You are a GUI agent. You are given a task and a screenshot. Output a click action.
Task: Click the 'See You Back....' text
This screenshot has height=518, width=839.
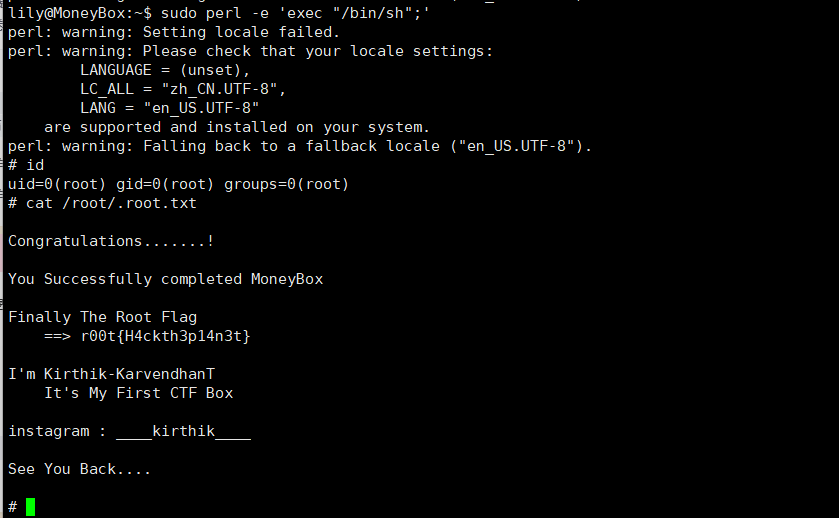tap(80, 469)
